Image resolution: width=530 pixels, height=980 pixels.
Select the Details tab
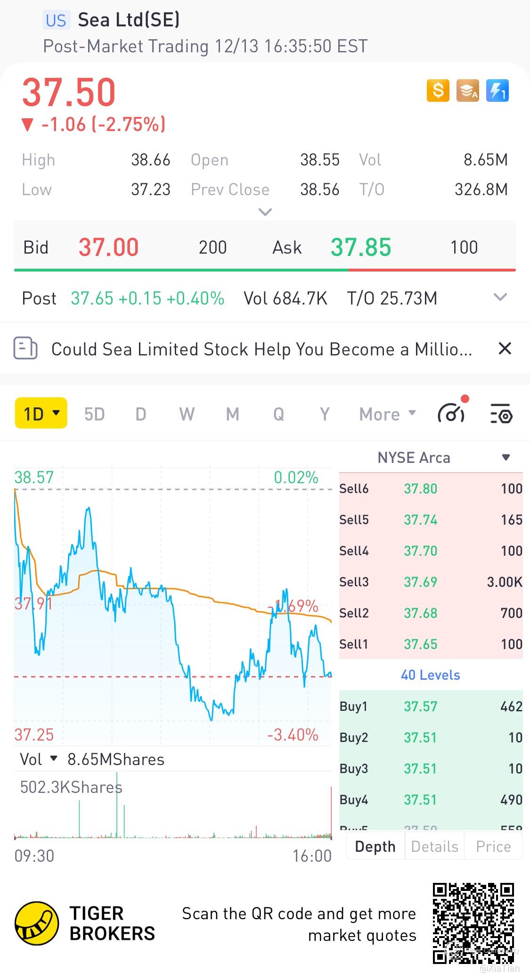point(434,847)
